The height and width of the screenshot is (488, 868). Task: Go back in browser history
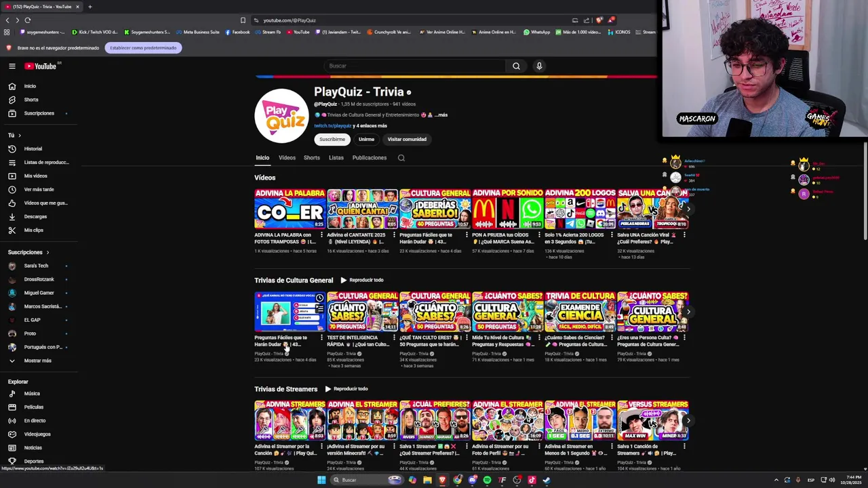point(7,20)
